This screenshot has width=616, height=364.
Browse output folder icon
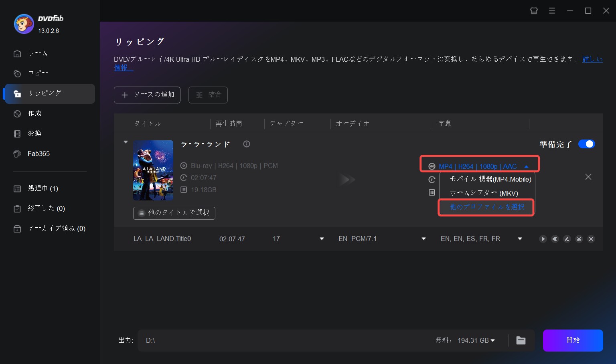tap(521, 340)
